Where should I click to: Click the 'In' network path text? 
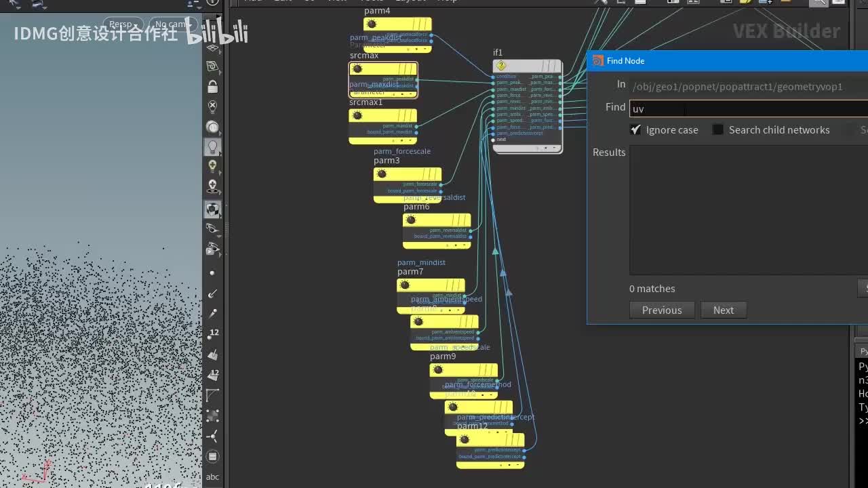pos(738,87)
